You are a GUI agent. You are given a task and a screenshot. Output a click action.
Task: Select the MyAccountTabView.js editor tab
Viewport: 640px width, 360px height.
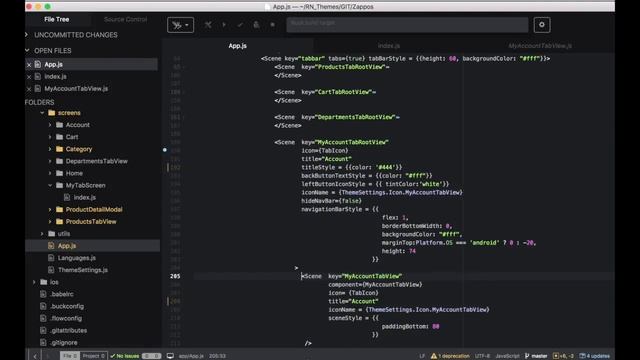540,46
